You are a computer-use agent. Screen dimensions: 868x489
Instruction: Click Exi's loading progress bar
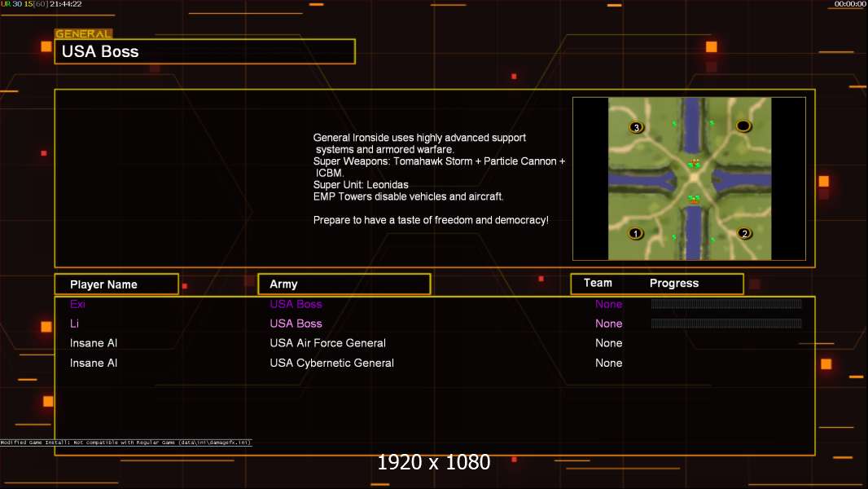(x=726, y=303)
